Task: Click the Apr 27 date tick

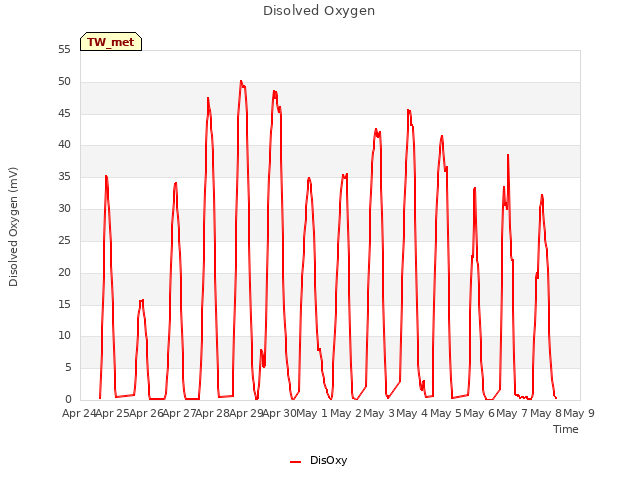Action: click(x=179, y=413)
